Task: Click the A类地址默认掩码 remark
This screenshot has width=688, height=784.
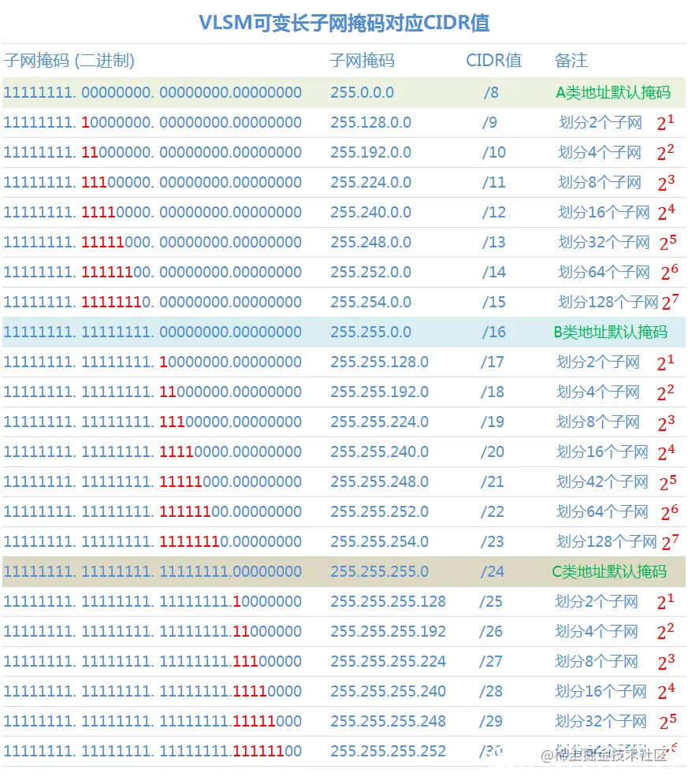Action: pos(613,92)
